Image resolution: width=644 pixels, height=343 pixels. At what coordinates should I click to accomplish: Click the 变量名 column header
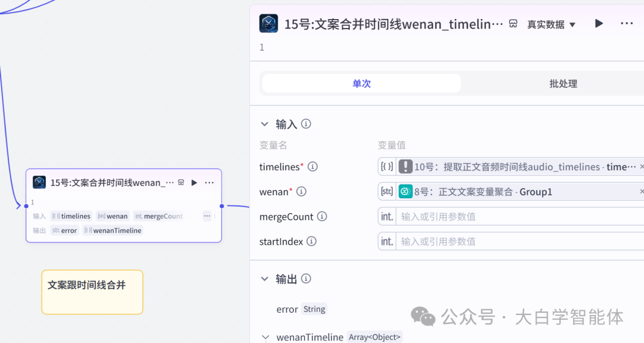273,145
